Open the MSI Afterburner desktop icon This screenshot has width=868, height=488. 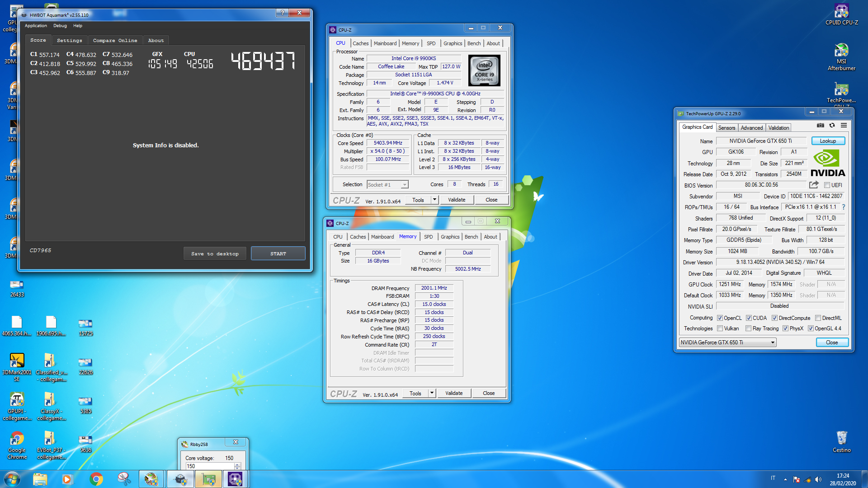click(841, 56)
